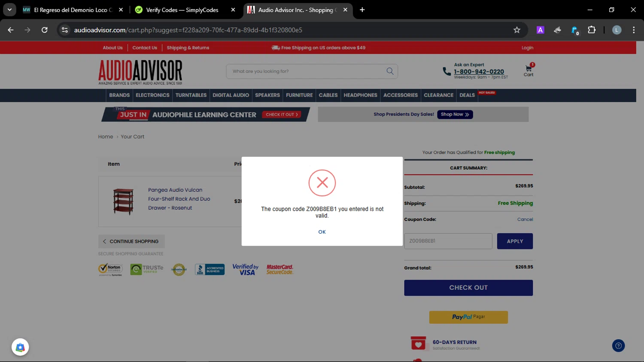Viewport: 644px width, 362px height.
Task: Click the TRUSTe verified badge
Action: [147, 269]
